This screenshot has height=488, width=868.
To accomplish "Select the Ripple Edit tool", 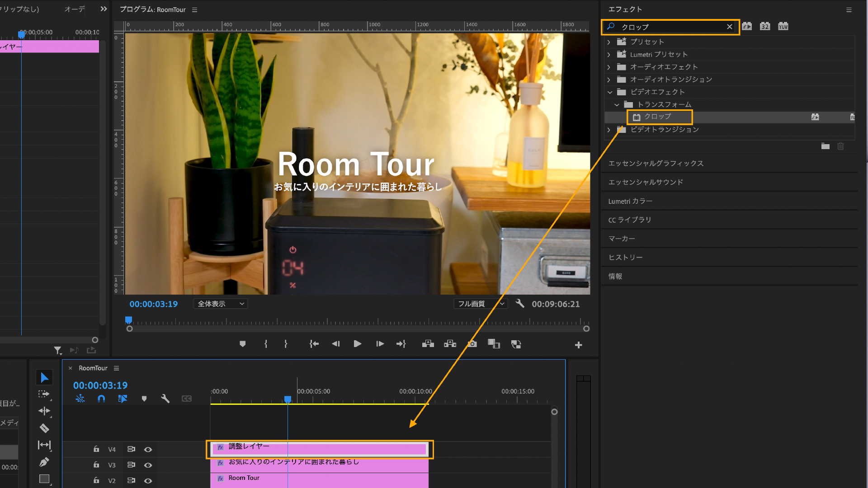I will 44,411.
